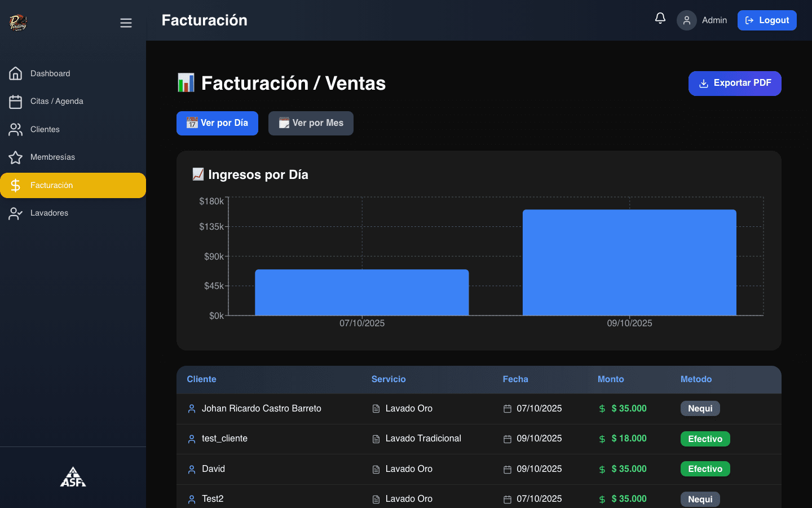This screenshot has width=812, height=508.
Task: Switch to Ver por Mes view
Action: [311, 123]
